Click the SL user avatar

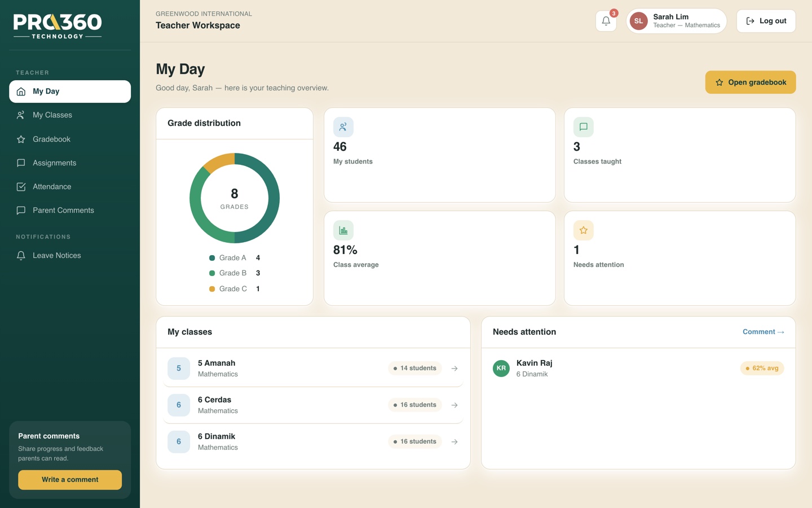pyautogui.click(x=638, y=21)
